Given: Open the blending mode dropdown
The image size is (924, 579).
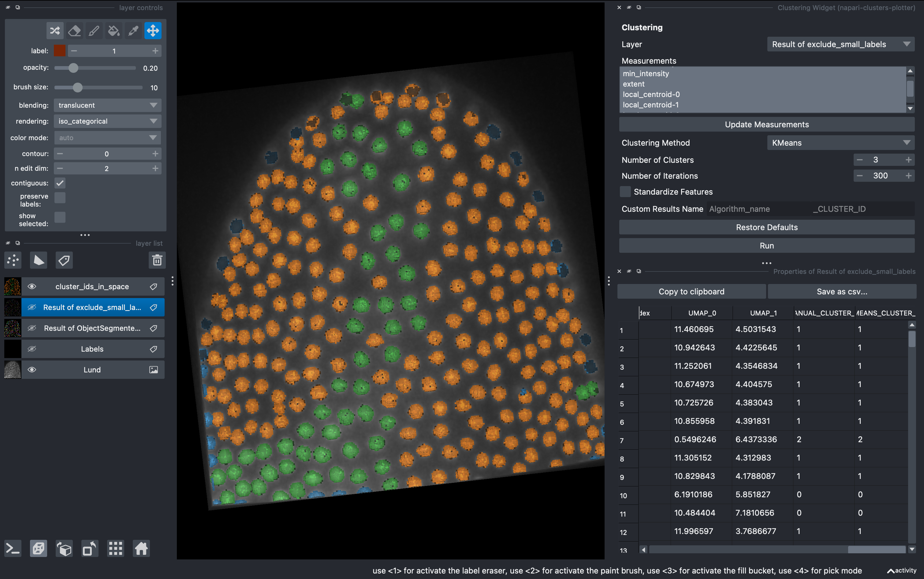Looking at the screenshot, I should click(108, 105).
